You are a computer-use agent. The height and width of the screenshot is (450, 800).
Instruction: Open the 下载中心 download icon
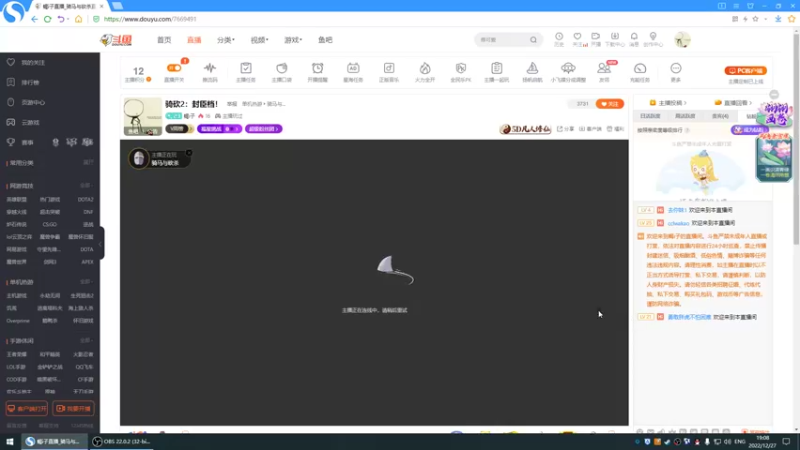(615, 37)
